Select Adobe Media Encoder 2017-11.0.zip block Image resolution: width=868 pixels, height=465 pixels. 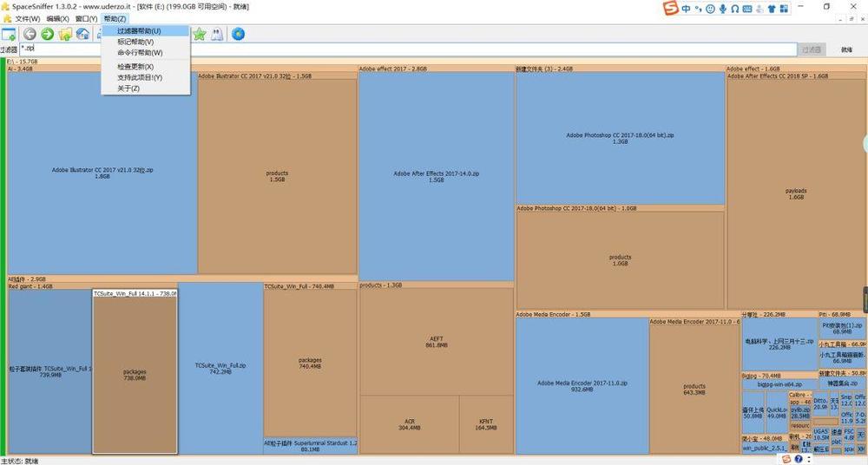tap(582, 386)
